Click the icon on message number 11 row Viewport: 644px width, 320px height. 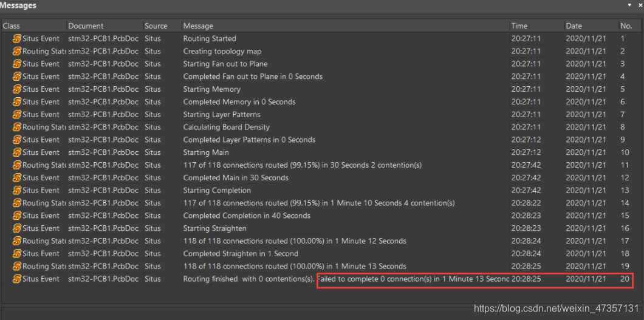click(x=17, y=165)
